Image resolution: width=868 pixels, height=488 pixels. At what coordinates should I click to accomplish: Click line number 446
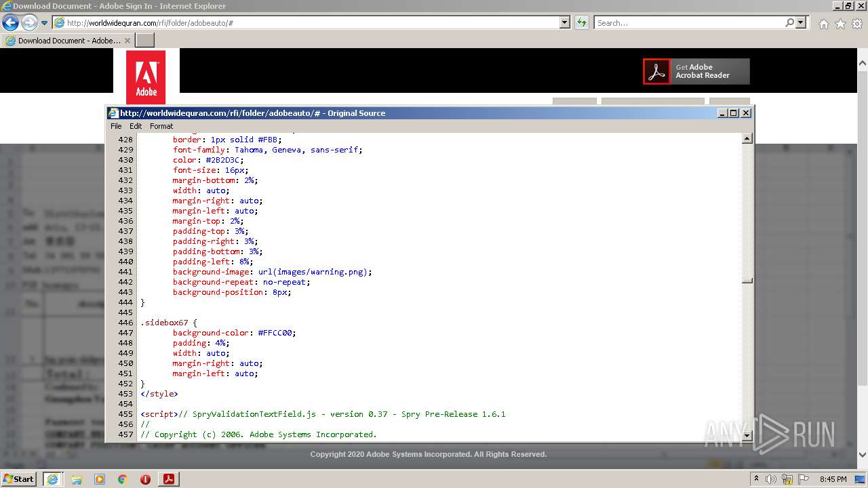tap(125, 323)
